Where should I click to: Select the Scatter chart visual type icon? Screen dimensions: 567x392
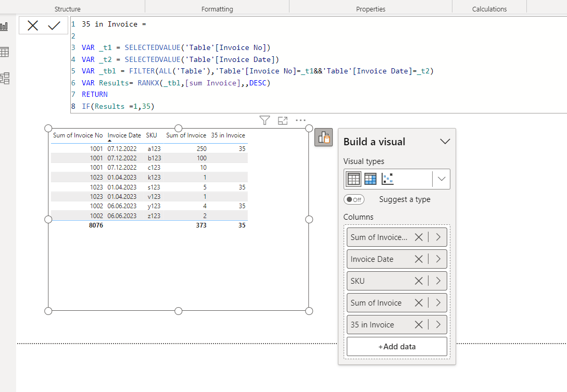tap(387, 179)
